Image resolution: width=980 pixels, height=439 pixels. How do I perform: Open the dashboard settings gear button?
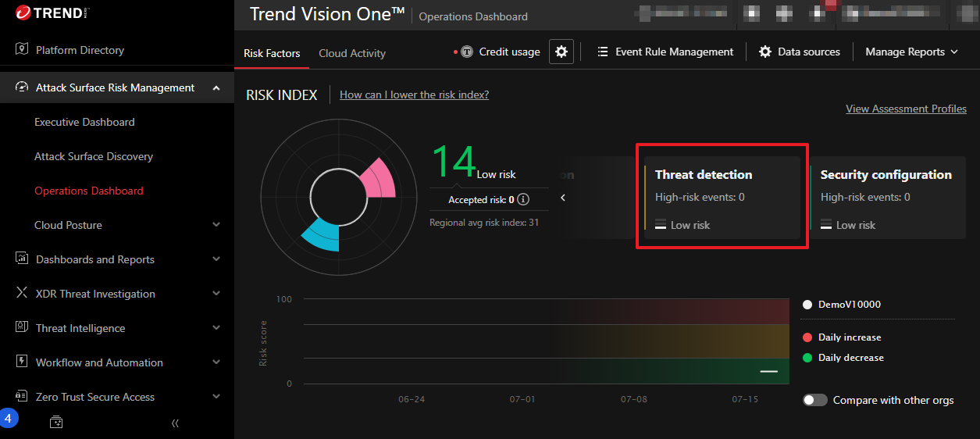tap(561, 52)
